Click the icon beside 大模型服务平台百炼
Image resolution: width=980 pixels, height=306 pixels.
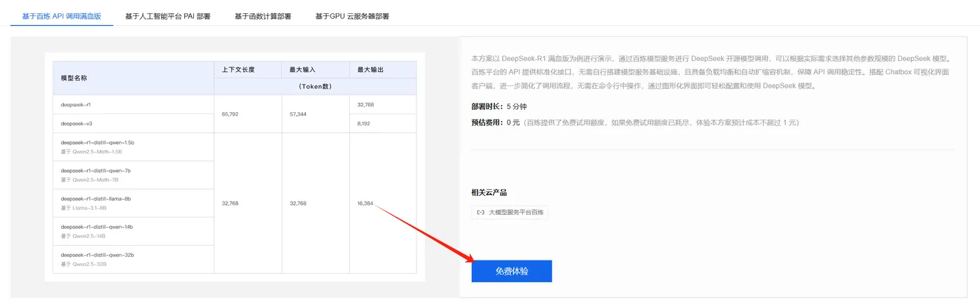pos(480,211)
